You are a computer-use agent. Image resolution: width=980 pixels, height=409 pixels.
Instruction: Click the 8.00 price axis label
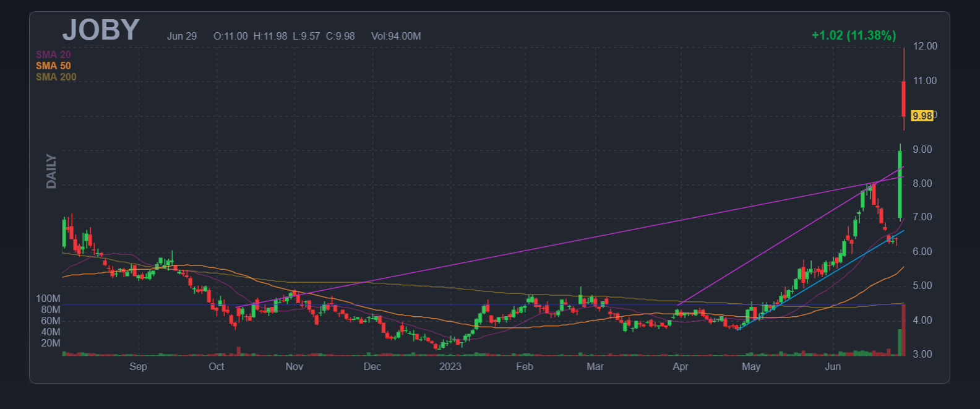click(x=922, y=184)
